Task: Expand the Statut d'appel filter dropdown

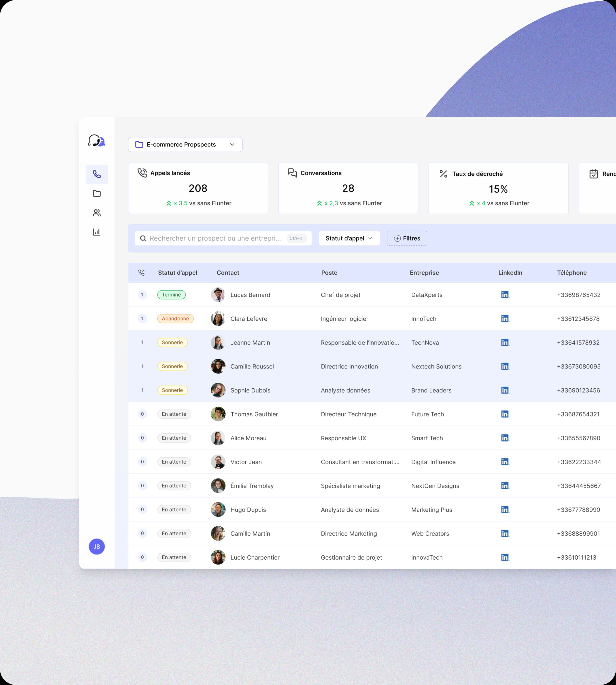Action: (349, 238)
